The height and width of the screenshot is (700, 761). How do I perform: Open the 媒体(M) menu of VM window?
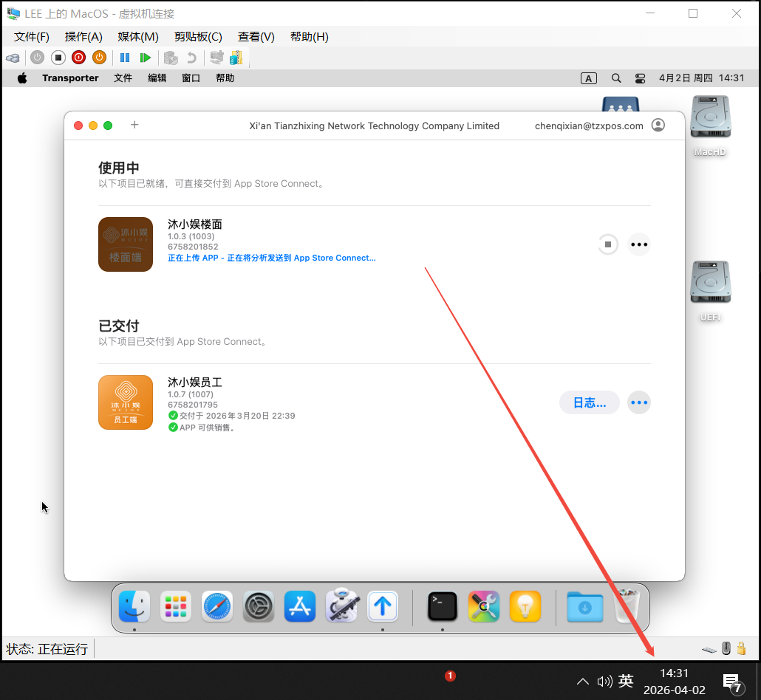coord(138,37)
